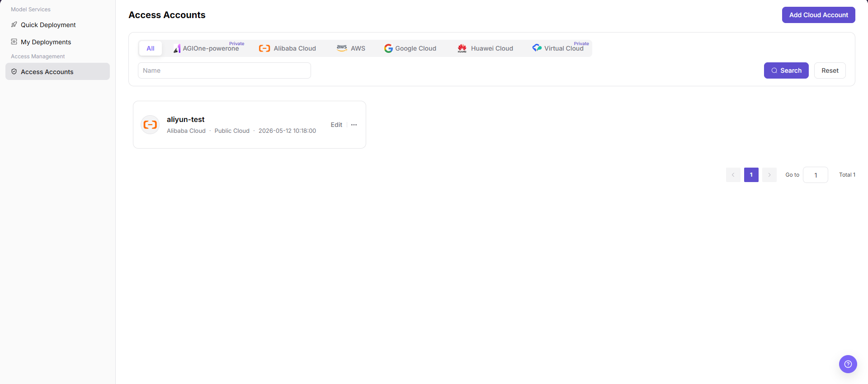Open My Deployments in sidebar

click(x=57, y=42)
